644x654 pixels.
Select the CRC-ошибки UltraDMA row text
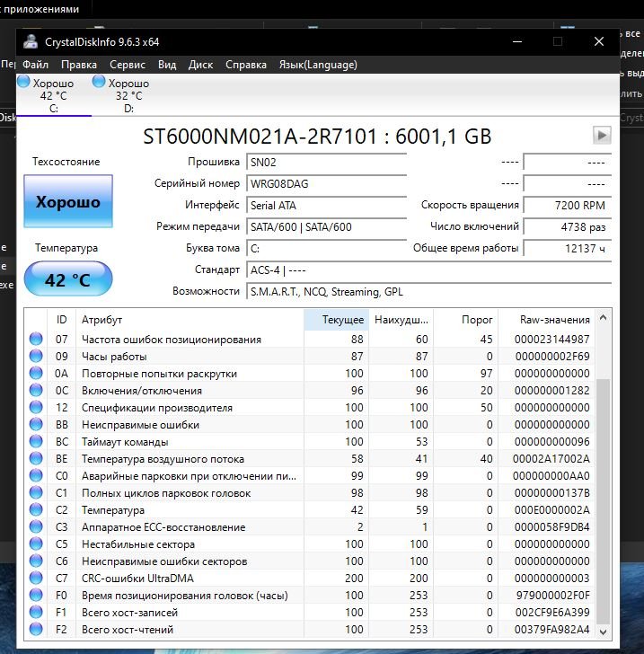[137, 579]
